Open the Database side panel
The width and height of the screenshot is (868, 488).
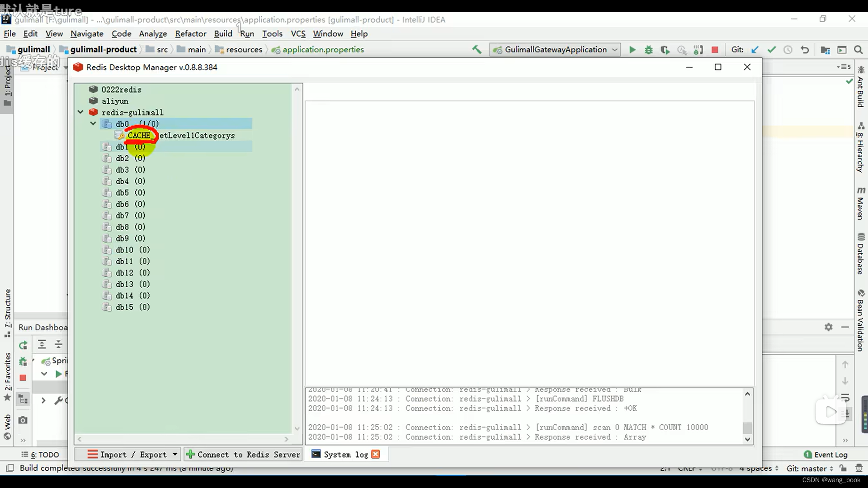861,254
